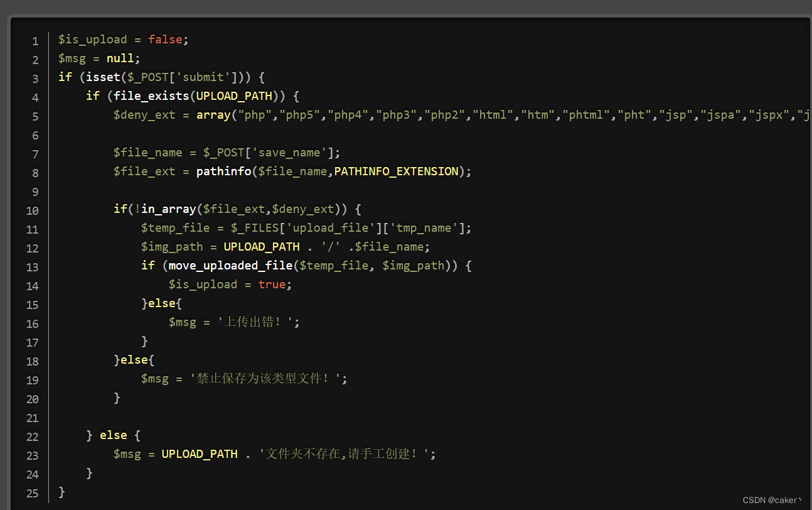Click the move_uploaded_file function name

coord(231,266)
